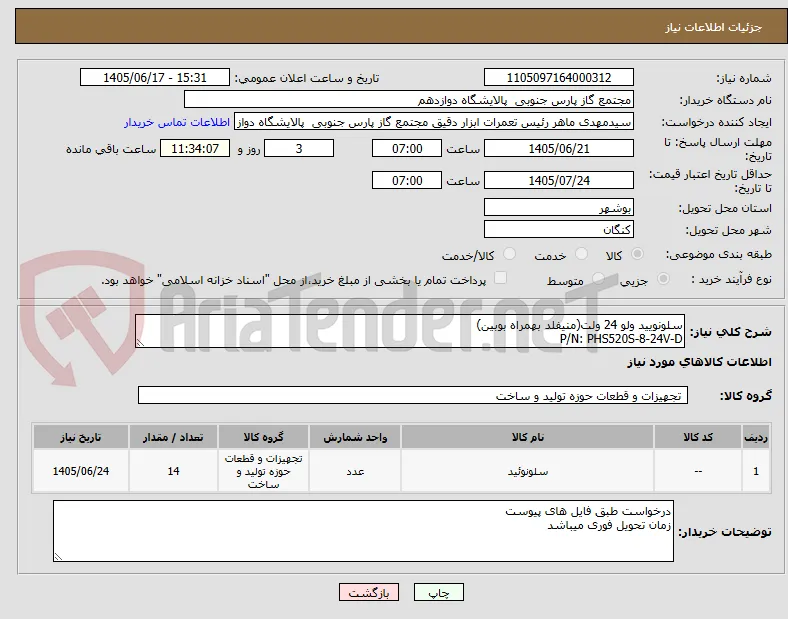
Task: Click the goods group field
Action: pos(413,395)
